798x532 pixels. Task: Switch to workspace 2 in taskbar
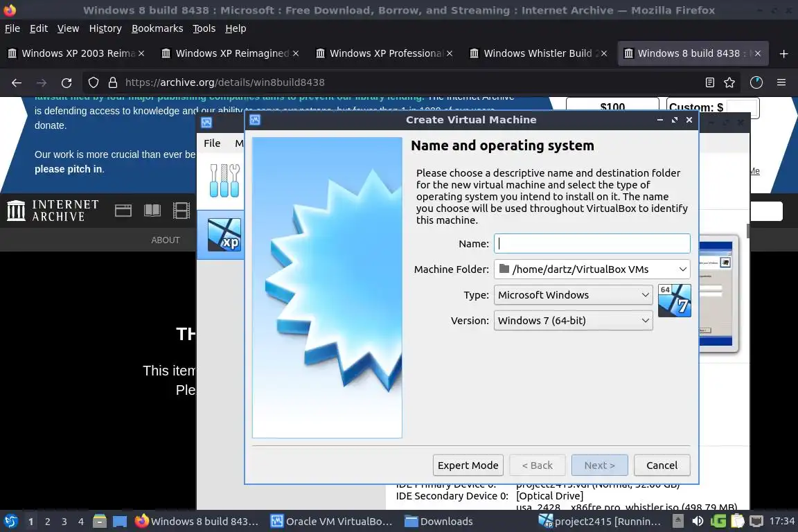point(47,522)
